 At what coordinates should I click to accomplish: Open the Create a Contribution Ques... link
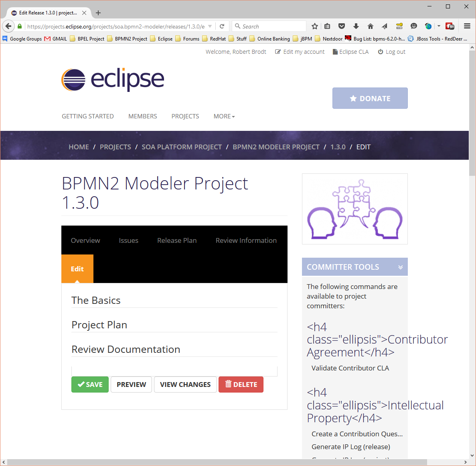point(357,434)
